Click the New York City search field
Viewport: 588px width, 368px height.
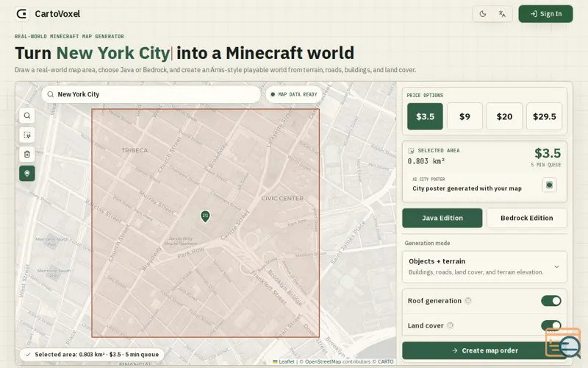tap(151, 94)
